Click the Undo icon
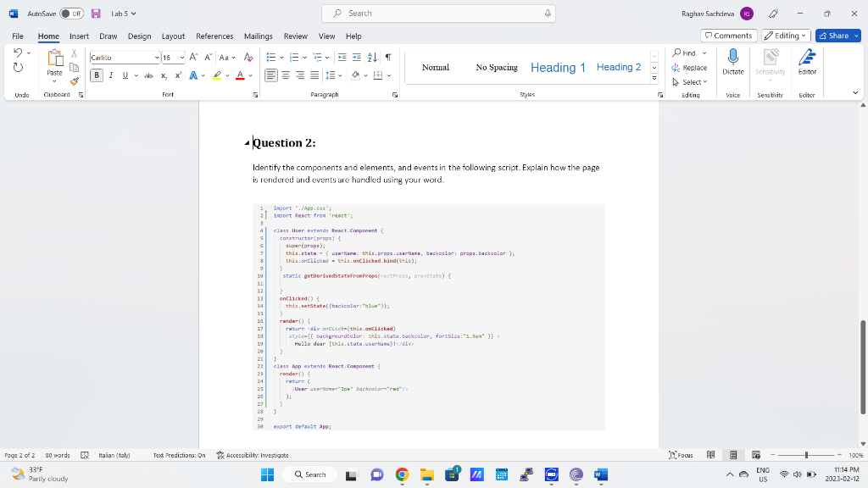 [19, 53]
